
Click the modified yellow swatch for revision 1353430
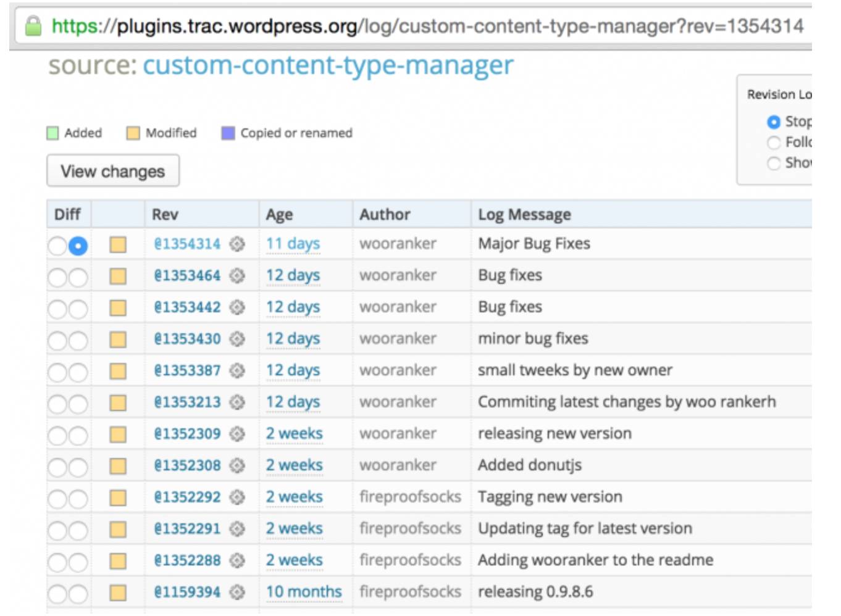coord(118,339)
